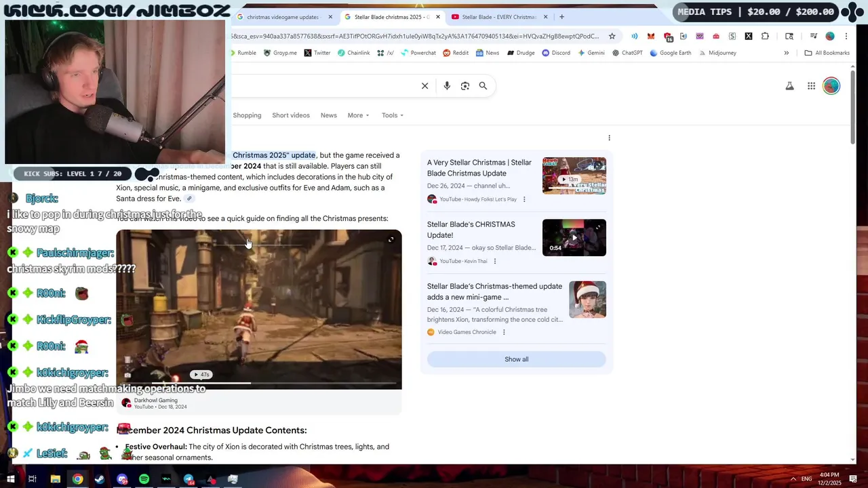The image size is (868, 488).
Task: Open Spotify from the taskbar
Action: (144, 479)
